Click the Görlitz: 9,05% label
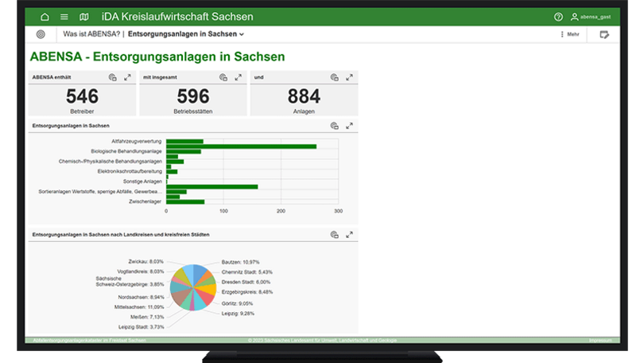 (237, 303)
